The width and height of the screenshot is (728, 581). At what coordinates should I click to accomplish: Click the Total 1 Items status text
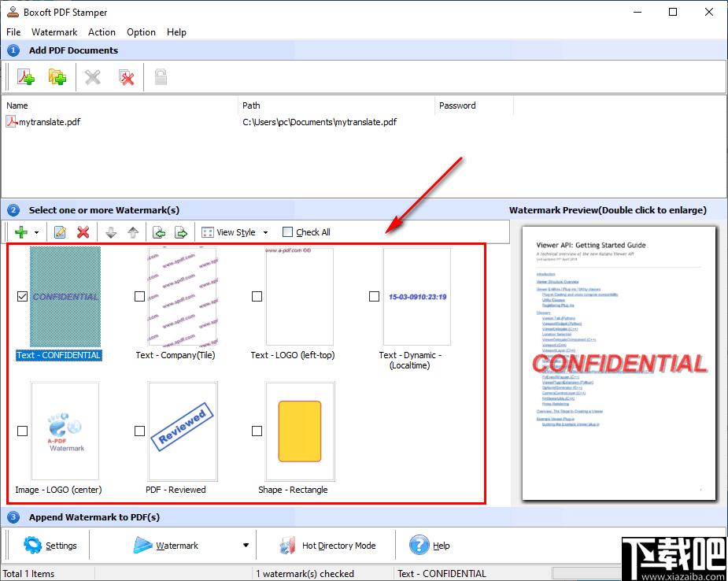point(29,574)
